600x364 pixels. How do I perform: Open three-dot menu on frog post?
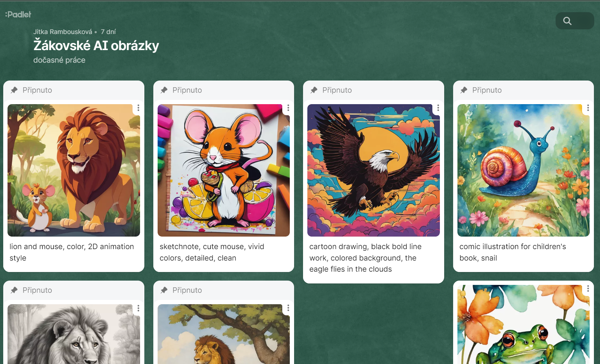click(x=588, y=288)
